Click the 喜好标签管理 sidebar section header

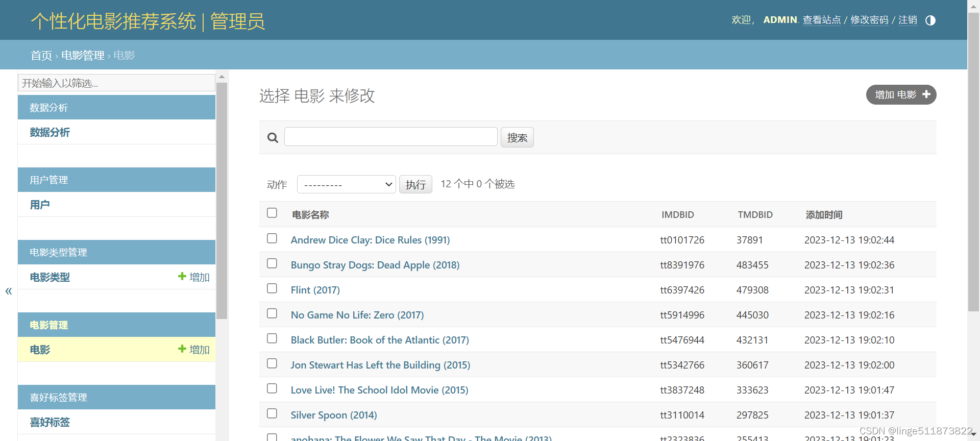click(58, 398)
